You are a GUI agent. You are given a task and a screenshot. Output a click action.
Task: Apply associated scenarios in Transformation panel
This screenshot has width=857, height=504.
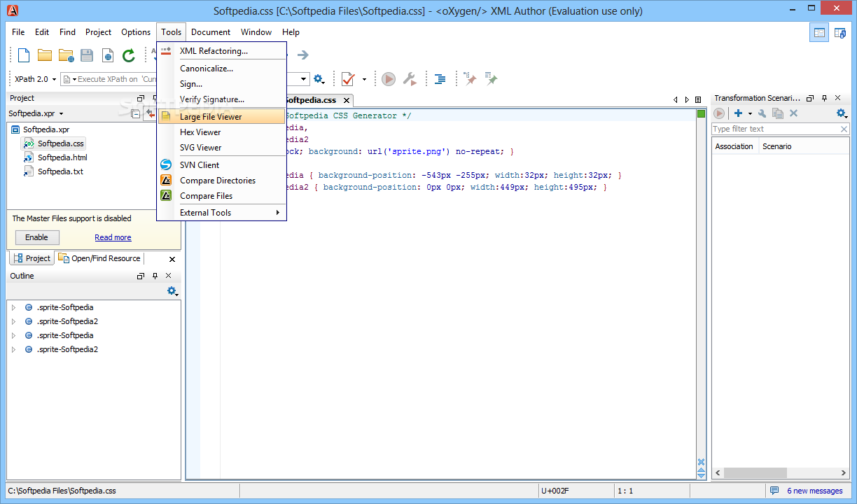pos(719,113)
